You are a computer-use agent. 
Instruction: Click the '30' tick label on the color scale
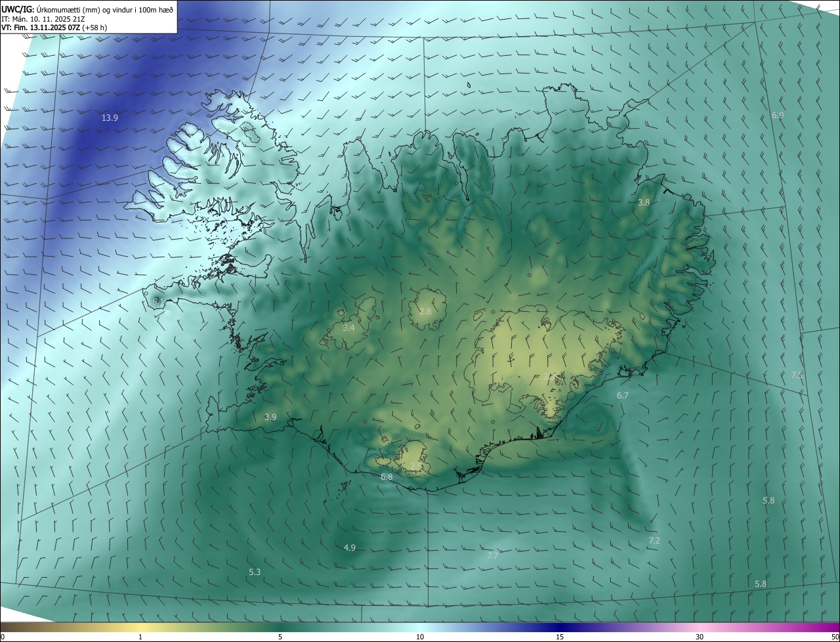[x=700, y=637]
